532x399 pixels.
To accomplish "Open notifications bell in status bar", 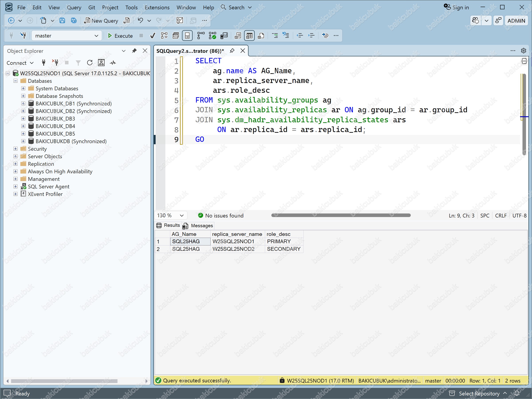I will click(x=517, y=393).
